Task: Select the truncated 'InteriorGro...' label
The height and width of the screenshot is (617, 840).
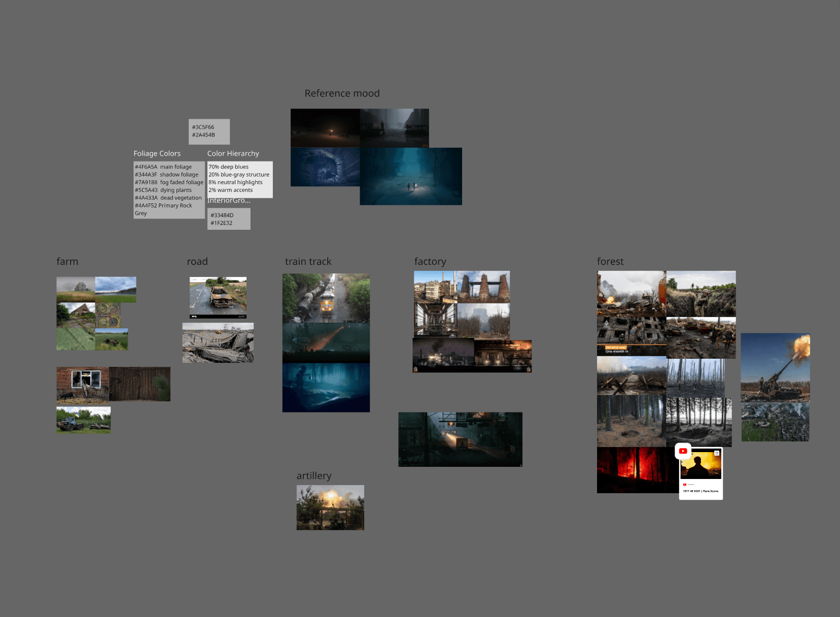Action: (x=229, y=201)
